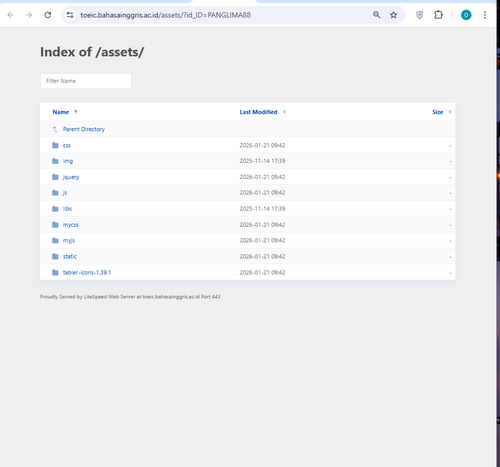Viewport: 500px width, 467px height.
Task: Open the Extensions puzzle icon
Action: tap(438, 15)
